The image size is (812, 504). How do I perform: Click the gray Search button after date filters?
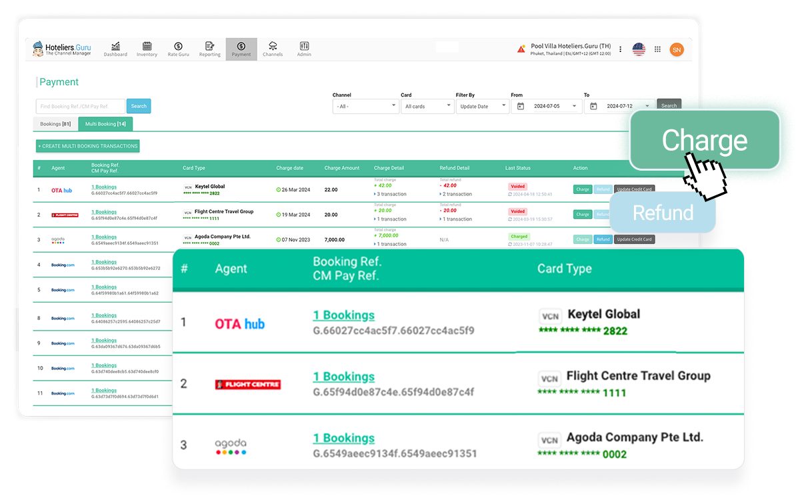coord(669,105)
